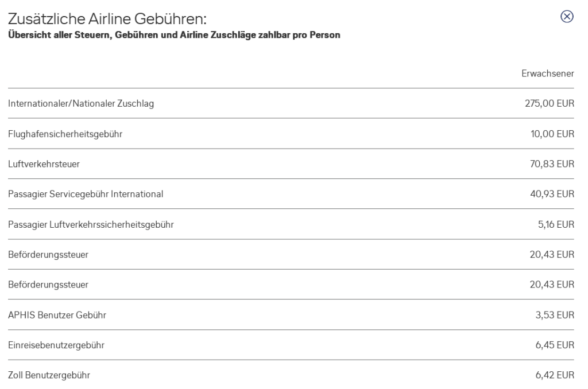Click the 10,00 EUR amount

coord(552,134)
